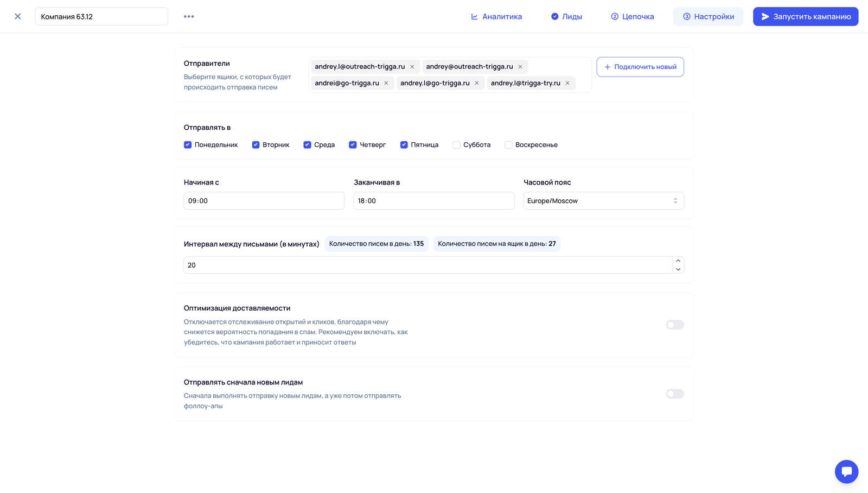This screenshot has width=868, height=493.
Task: Remove sender andrey.l@go-trigga.ru
Action: pos(477,83)
